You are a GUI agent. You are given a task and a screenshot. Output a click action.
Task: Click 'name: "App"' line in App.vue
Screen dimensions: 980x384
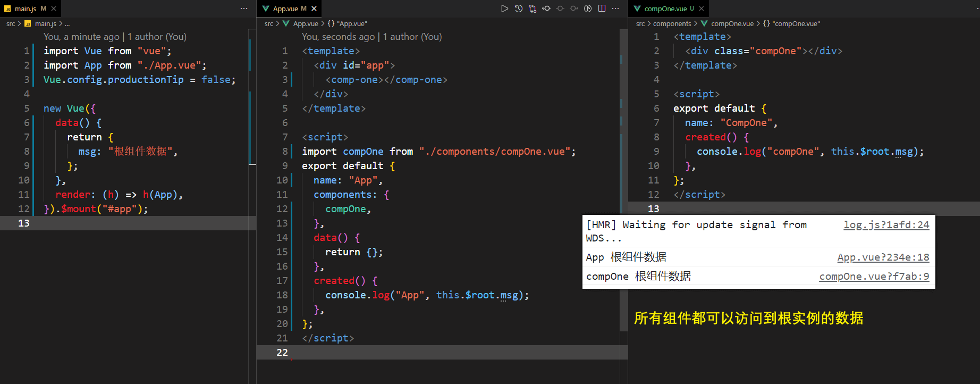coord(348,180)
